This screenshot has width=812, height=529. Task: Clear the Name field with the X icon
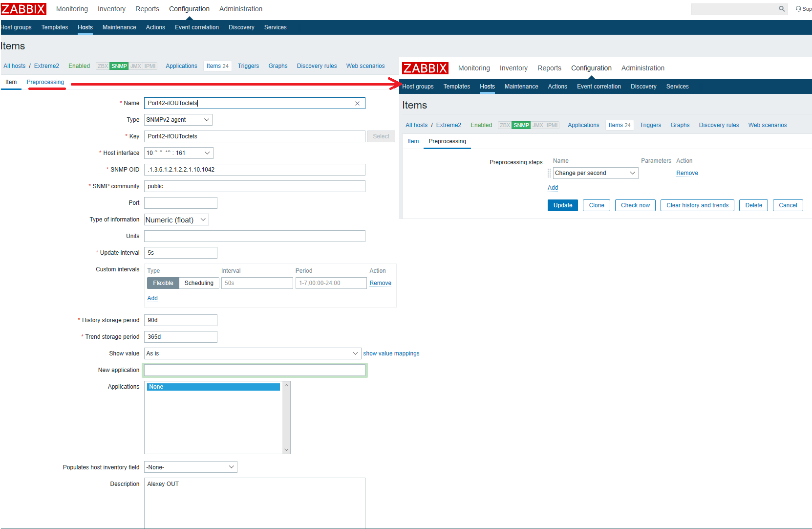357,103
